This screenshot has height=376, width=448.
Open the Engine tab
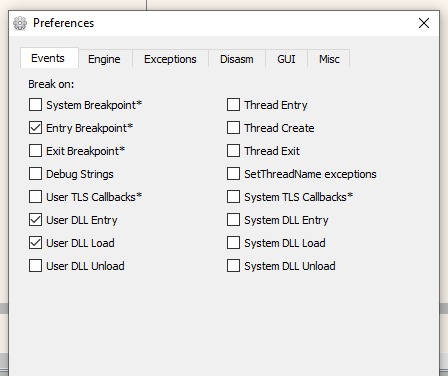tap(105, 59)
